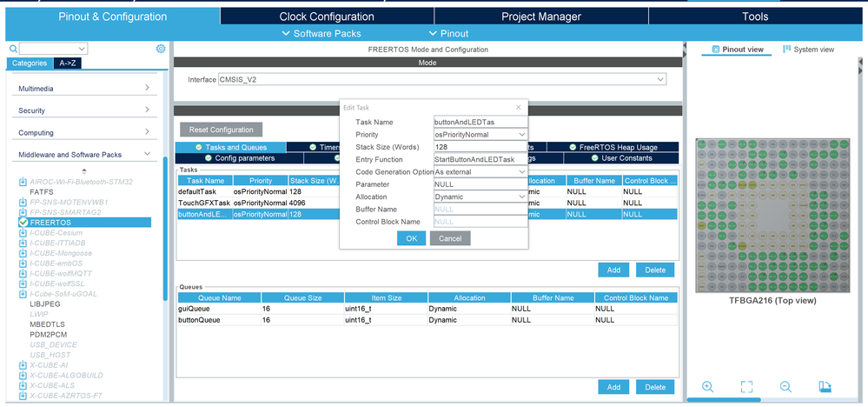Expand the Multimedia category
The image size is (868, 407).
coord(147,88)
